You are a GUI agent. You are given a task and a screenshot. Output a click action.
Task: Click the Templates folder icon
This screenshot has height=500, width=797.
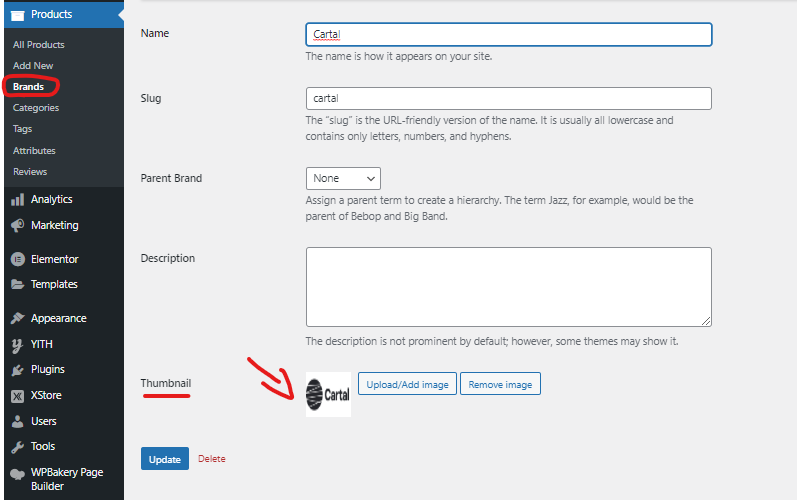[17, 284]
